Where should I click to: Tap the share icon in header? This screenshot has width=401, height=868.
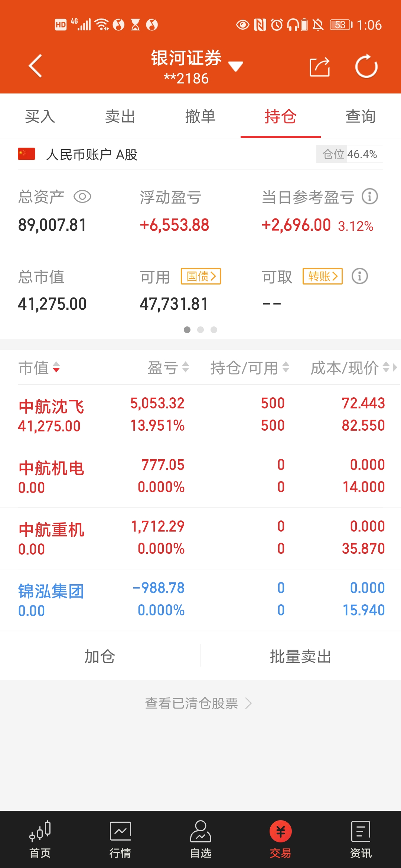[x=320, y=67]
